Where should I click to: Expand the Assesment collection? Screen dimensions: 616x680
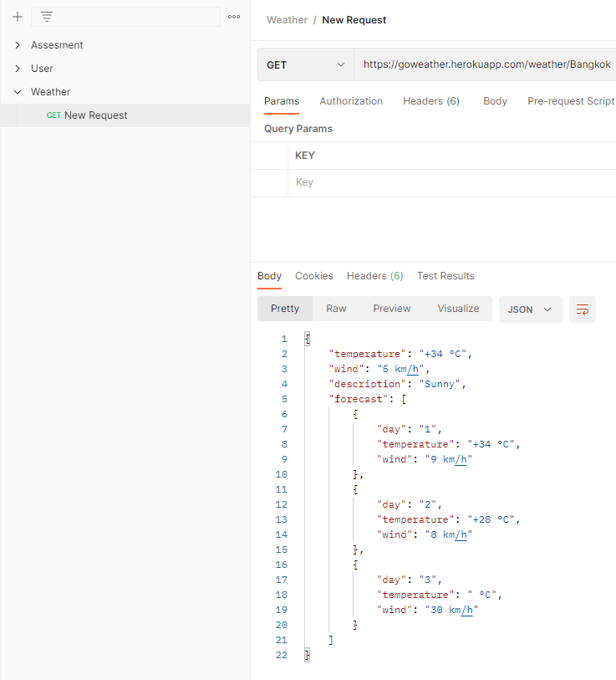18,45
